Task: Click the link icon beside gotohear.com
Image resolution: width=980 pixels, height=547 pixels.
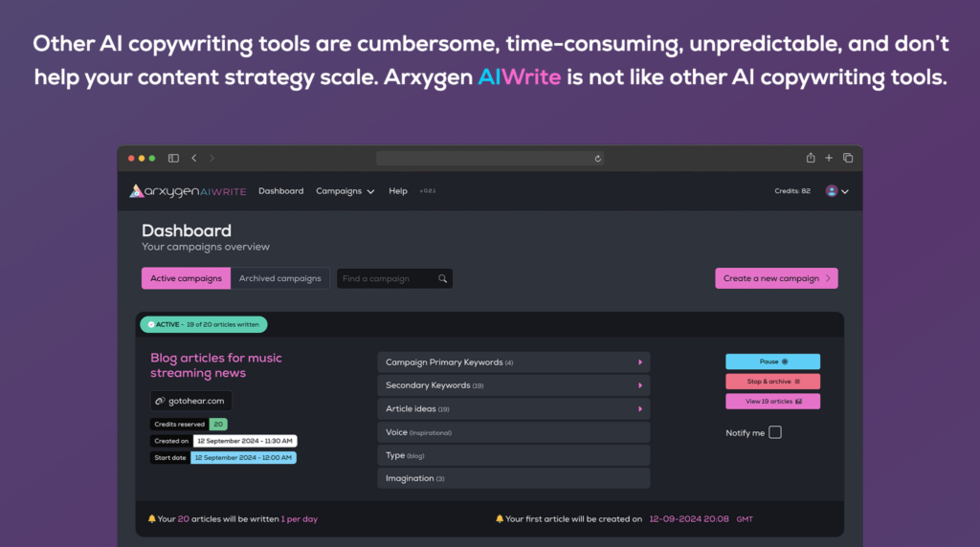Action: tap(160, 401)
